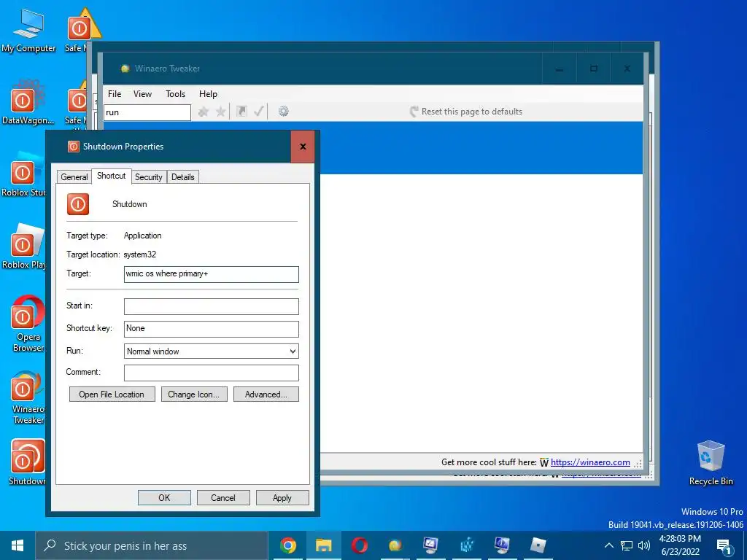The width and height of the screenshot is (747, 560).
Task: Select the Recycle Bin desktop icon
Action: (711, 463)
